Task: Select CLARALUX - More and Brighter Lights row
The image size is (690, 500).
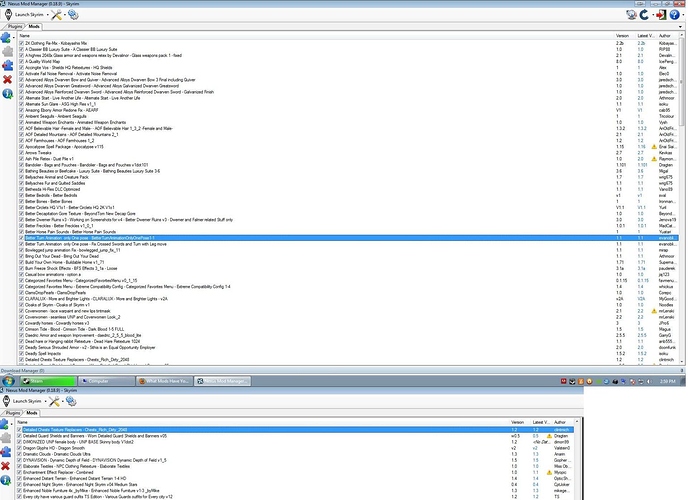Action: [x=348, y=299]
